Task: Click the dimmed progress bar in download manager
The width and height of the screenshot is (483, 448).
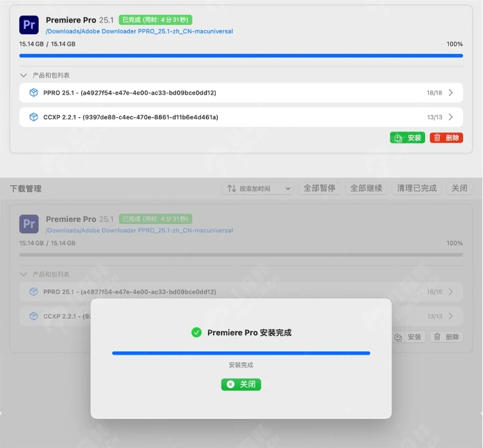Action: pyautogui.click(x=241, y=255)
